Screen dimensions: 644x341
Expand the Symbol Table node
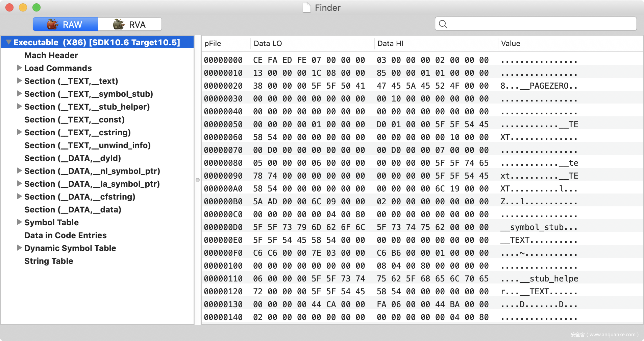click(x=20, y=222)
